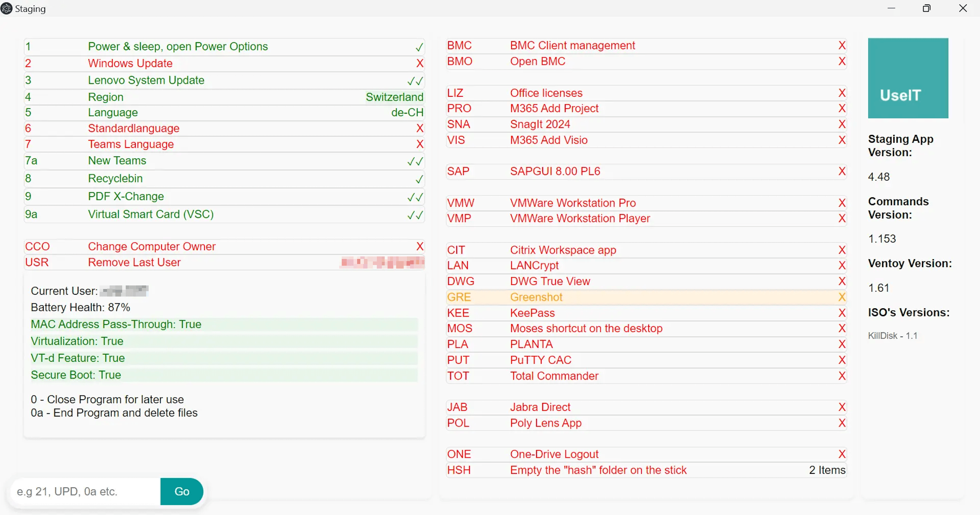The image size is (980, 515).
Task: Click MAC Address Pass-Through: True line
Action: point(224,324)
